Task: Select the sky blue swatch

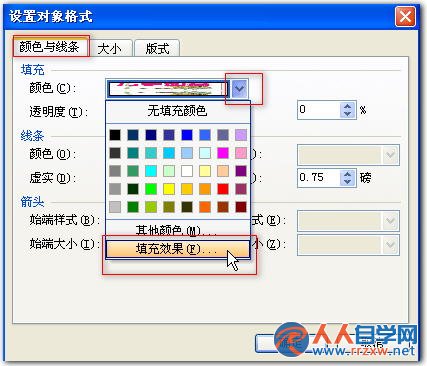Action: click(169, 153)
